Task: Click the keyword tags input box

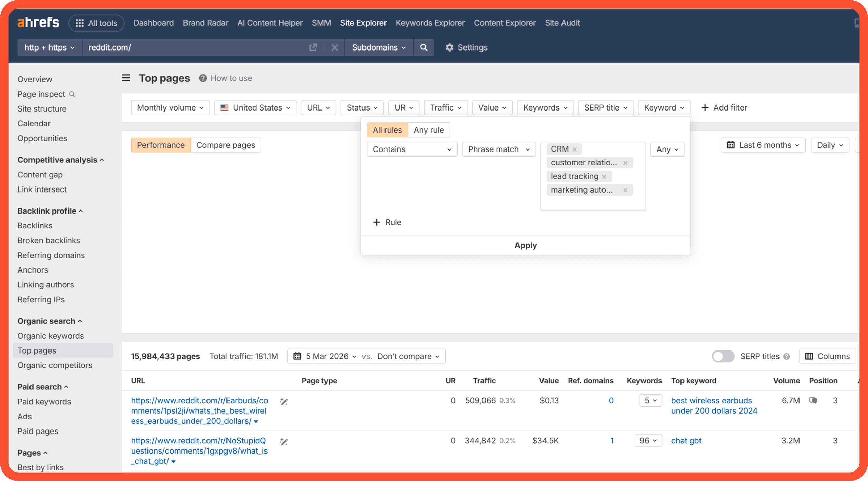Action: click(593, 176)
